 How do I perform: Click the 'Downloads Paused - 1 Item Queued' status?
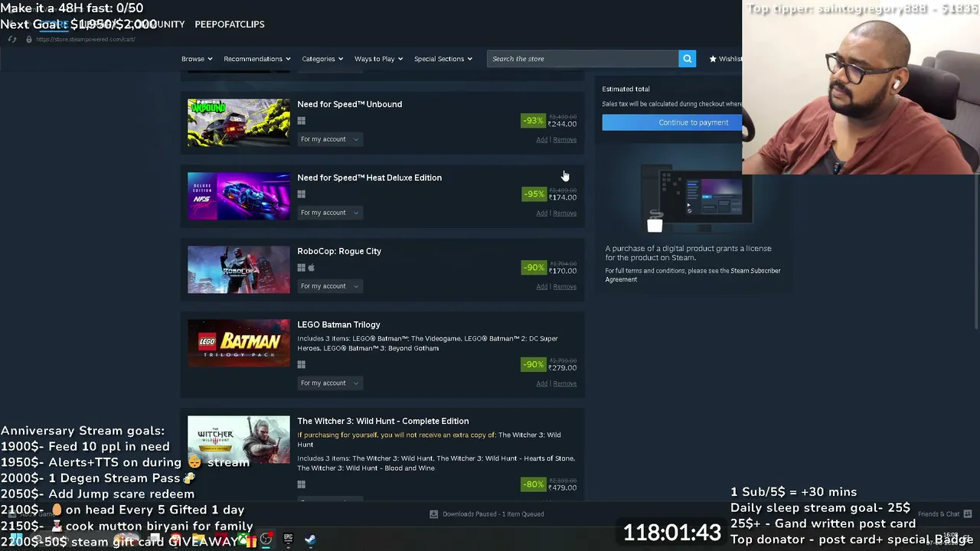coord(493,514)
